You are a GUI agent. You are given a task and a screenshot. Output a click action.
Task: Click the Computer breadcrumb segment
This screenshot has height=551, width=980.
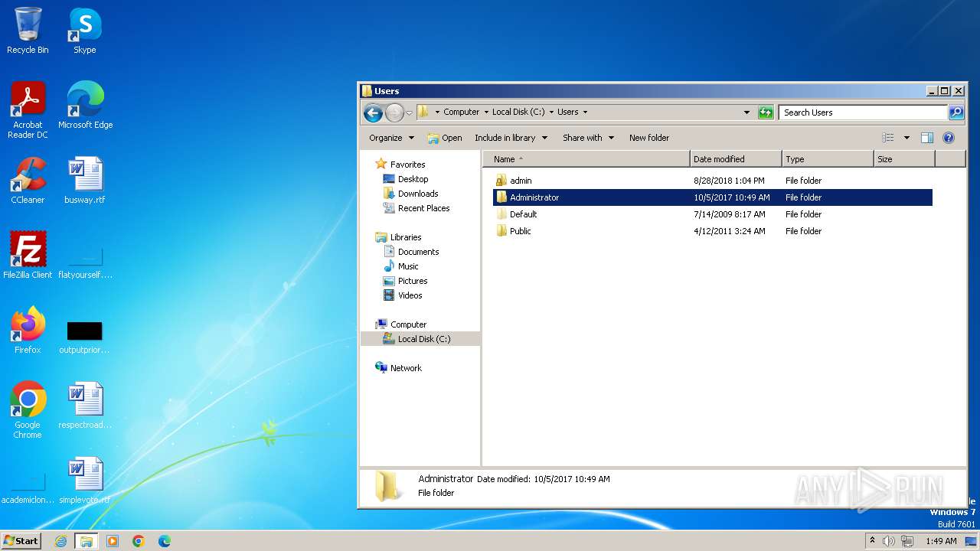pyautogui.click(x=462, y=112)
